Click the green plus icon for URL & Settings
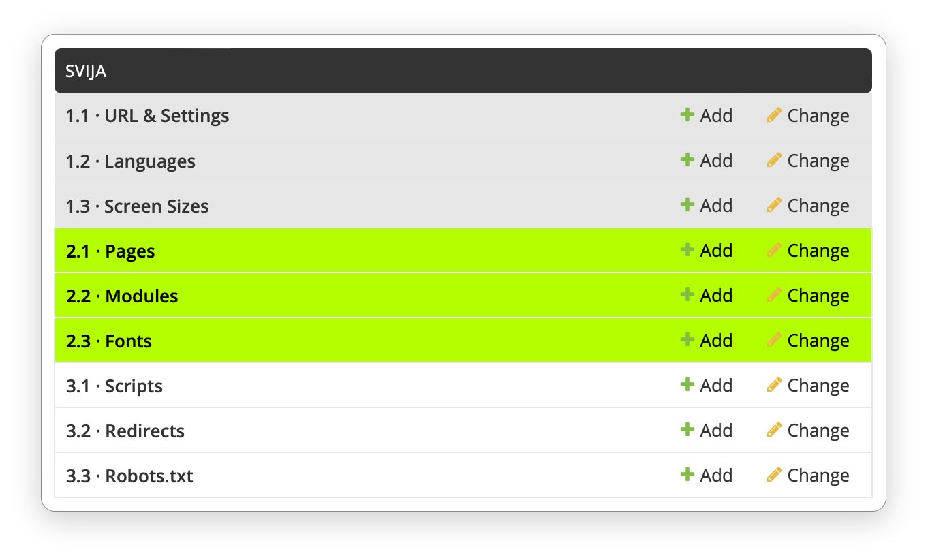 tap(687, 115)
